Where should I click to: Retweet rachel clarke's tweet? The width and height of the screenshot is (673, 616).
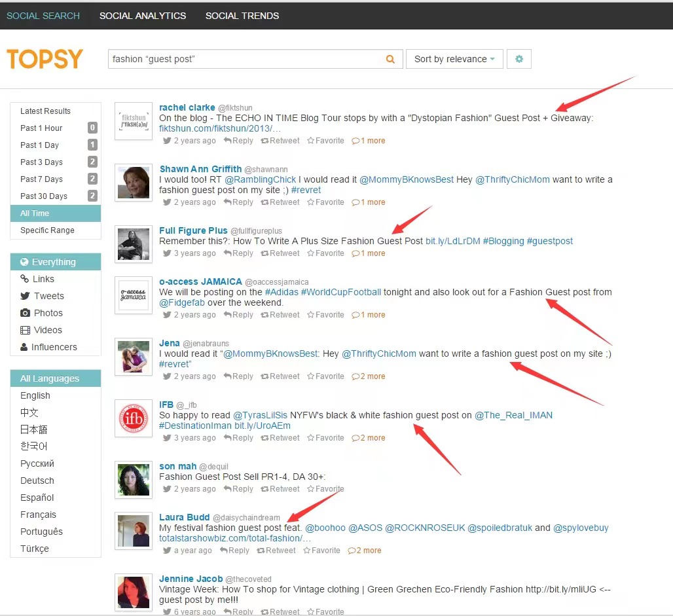pyautogui.click(x=280, y=141)
